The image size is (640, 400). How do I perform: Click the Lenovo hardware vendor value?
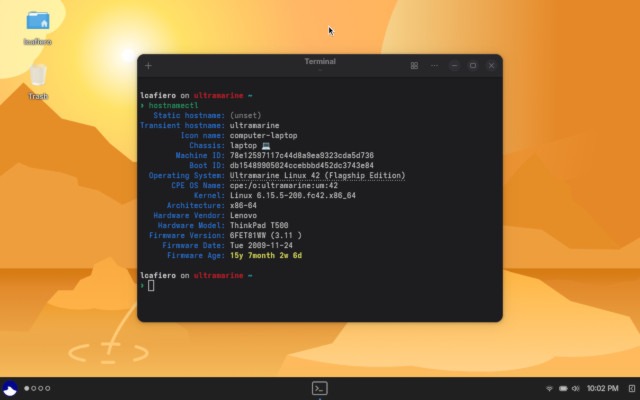[x=243, y=216]
